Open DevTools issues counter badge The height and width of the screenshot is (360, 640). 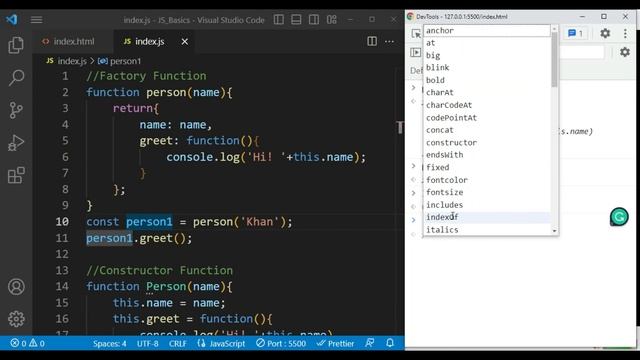(576, 33)
